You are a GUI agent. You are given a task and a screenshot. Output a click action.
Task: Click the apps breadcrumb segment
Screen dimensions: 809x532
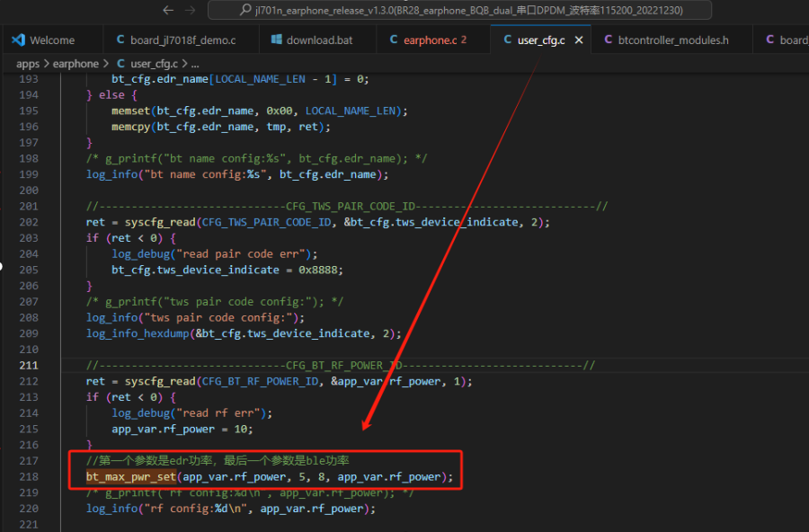[28, 64]
